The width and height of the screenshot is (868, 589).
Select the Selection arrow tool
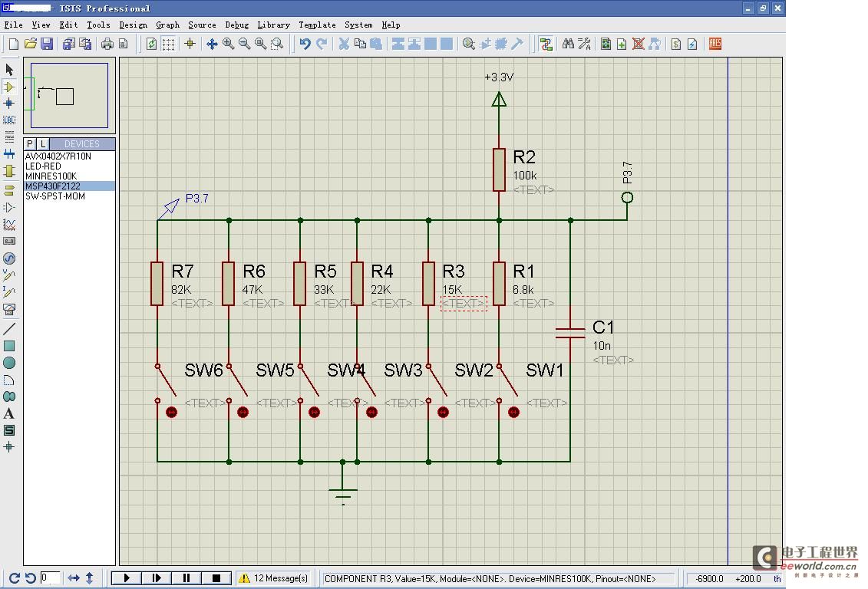pos(9,70)
